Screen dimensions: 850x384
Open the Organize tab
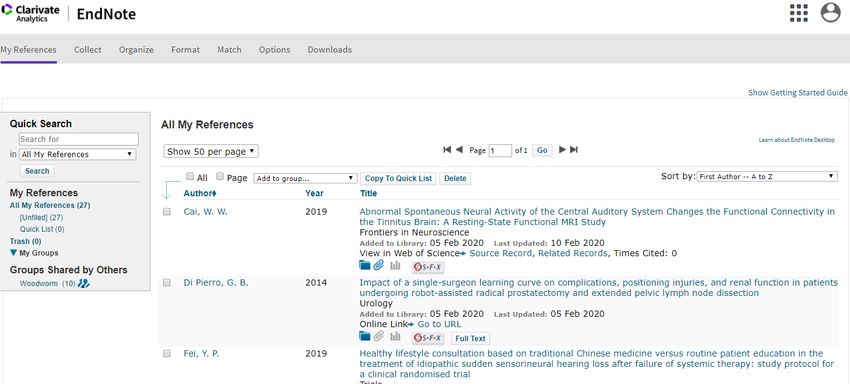(136, 49)
